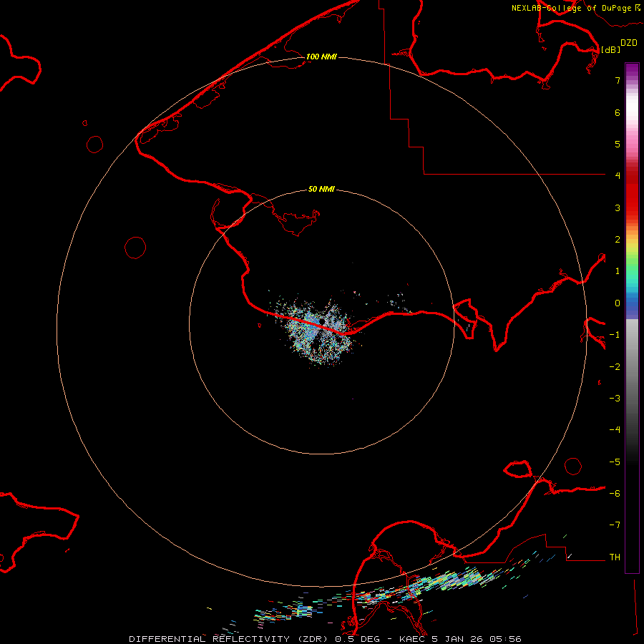
Task: Click the 1 value on the color scale
Action: (x=618, y=271)
